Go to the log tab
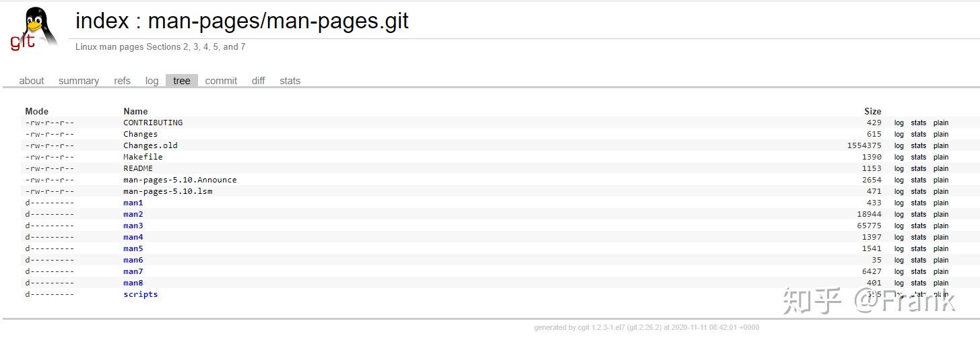Viewport: 980px width, 340px height. pyautogui.click(x=152, y=81)
